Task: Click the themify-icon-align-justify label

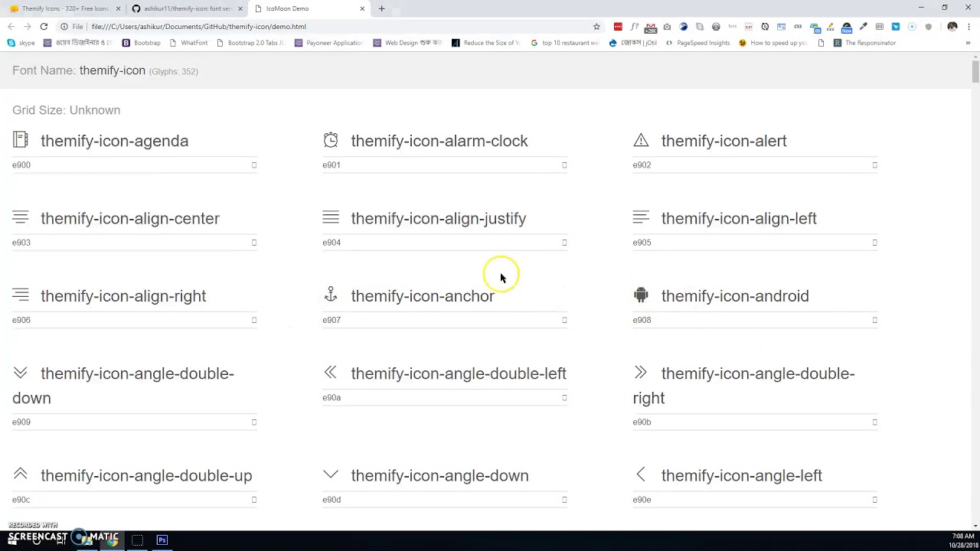Action: 439,219
